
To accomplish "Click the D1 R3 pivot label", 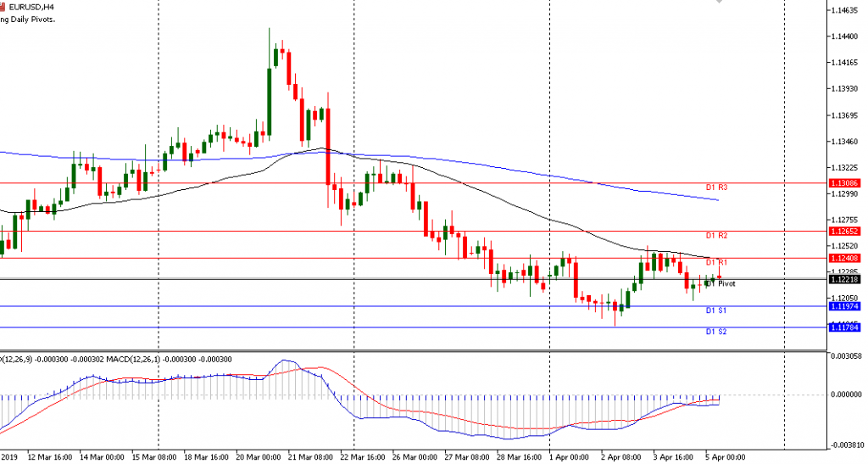I will click(716, 187).
